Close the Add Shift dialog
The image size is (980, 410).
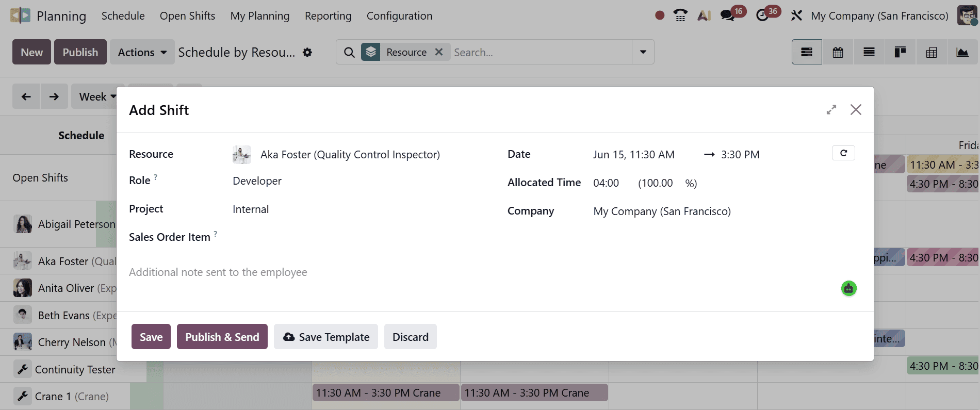coord(856,110)
